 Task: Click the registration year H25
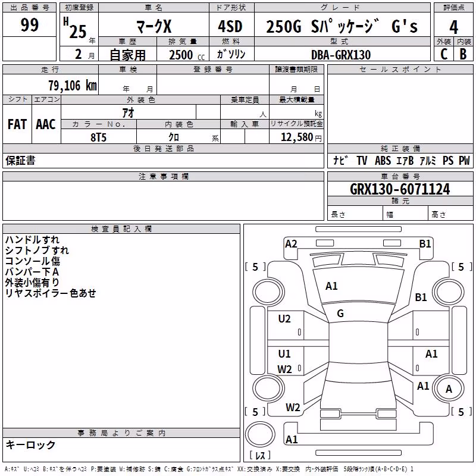[x=75, y=28]
